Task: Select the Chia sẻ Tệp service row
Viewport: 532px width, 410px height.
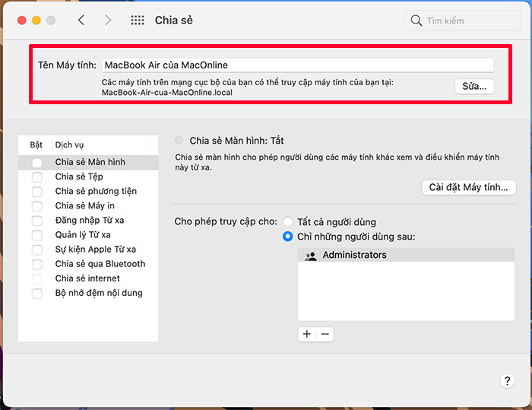Action: coord(88,176)
